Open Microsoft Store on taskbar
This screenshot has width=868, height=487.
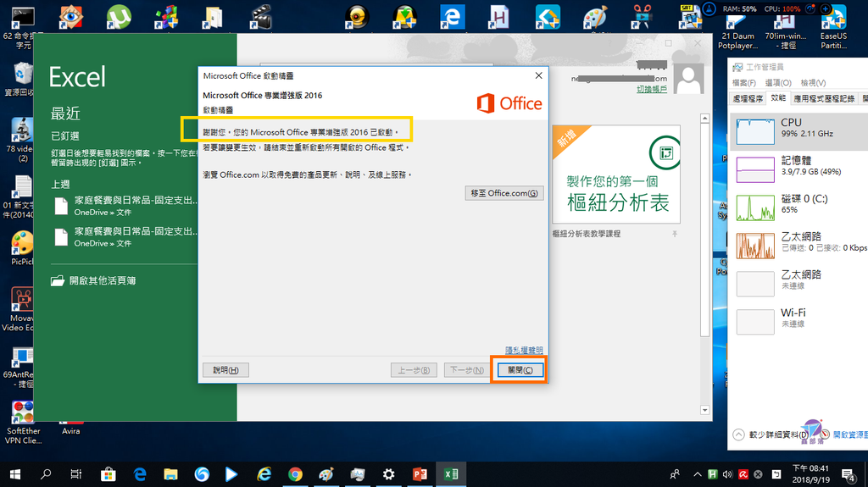pyautogui.click(x=108, y=474)
